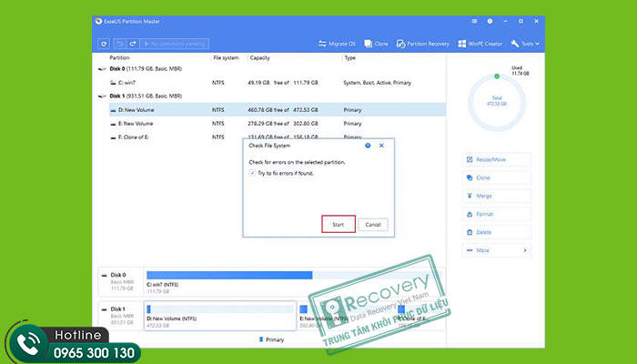
Task: Click the File system column header
Action: pyautogui.click(x=227, y=57)
